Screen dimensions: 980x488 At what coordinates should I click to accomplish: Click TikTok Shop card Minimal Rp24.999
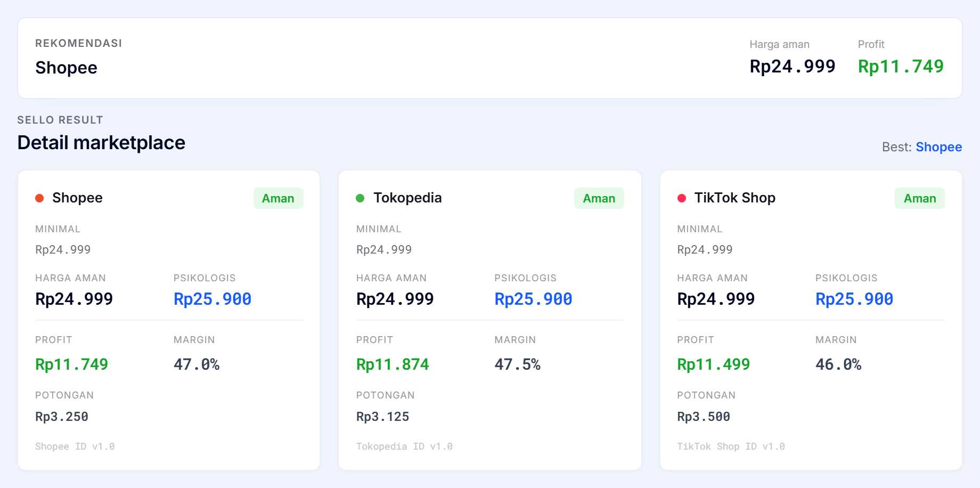705,250
